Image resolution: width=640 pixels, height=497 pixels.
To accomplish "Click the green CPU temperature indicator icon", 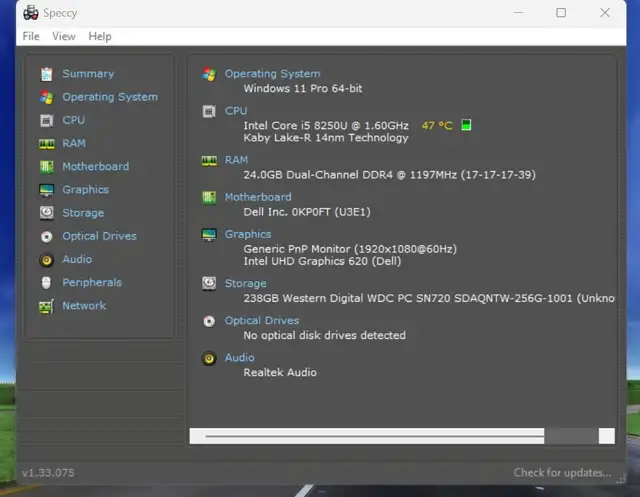I will (466, 125).
